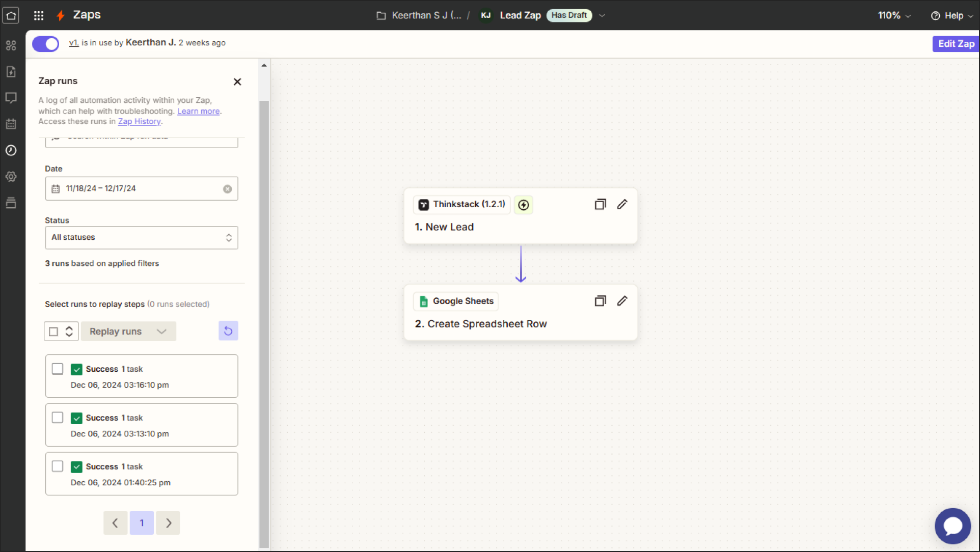Open the Keerthan S J folder breadcrumb

pyautogui.click(x=426, y=16)
